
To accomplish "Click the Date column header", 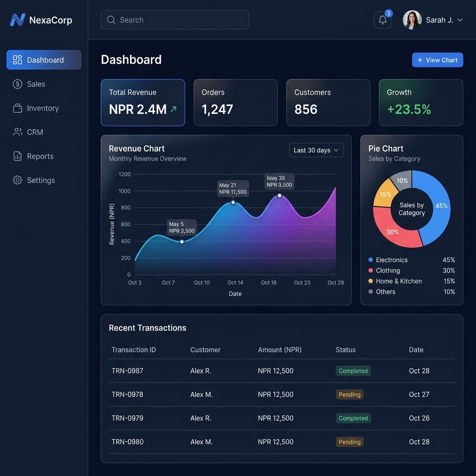I will (416, 350).
